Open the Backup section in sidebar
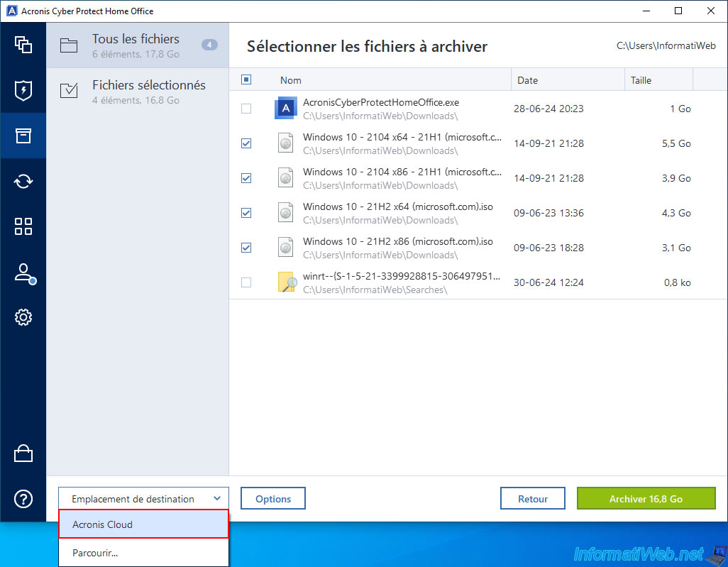Viewport: 728px width, 567px height. coord(23,45)
